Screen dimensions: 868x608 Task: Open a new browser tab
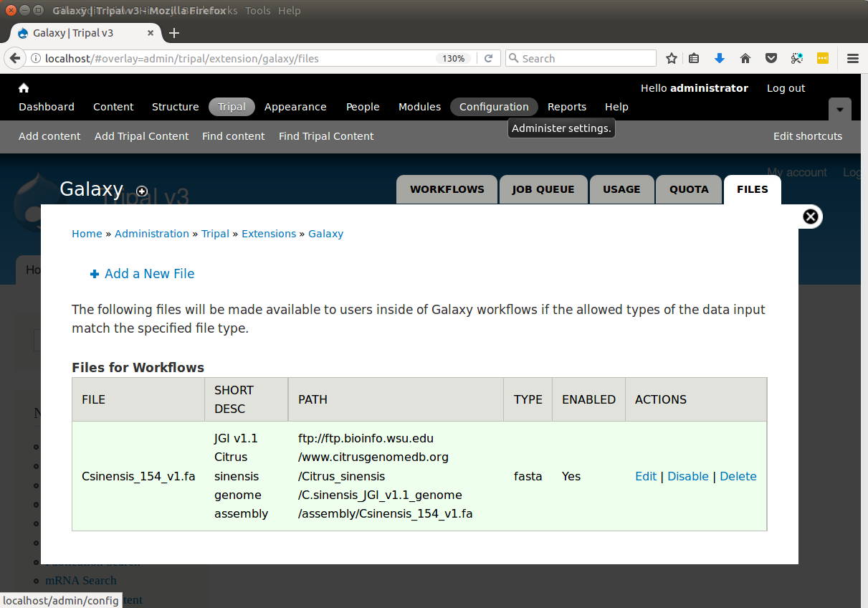174,33
